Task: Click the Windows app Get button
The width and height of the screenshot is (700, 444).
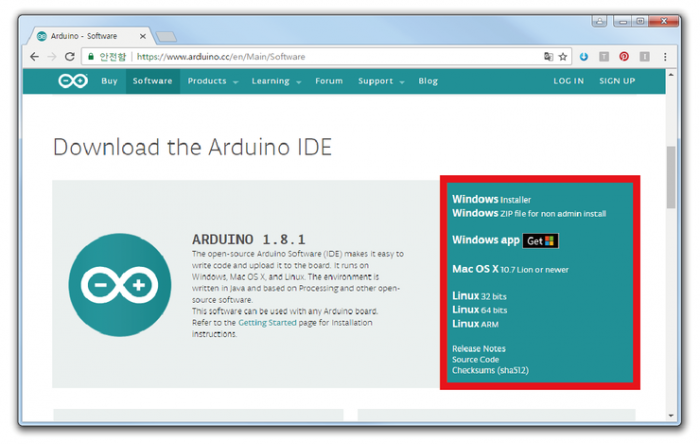Action: tap(541, 241)
